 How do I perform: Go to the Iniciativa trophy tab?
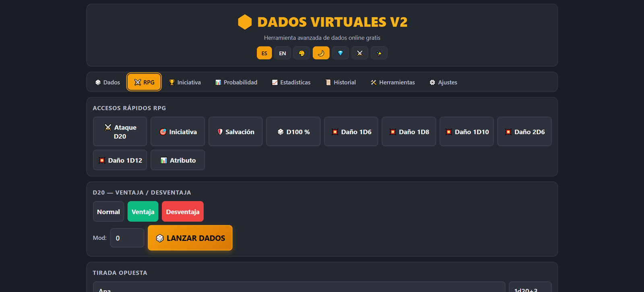point(185,82)
